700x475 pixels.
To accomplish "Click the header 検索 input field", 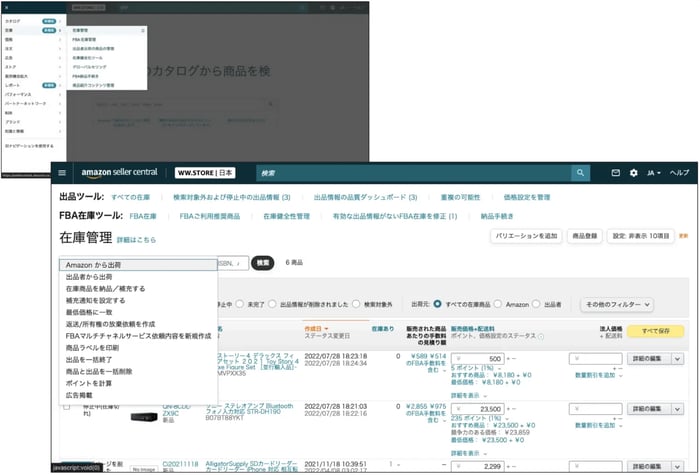I will [414, 173].
